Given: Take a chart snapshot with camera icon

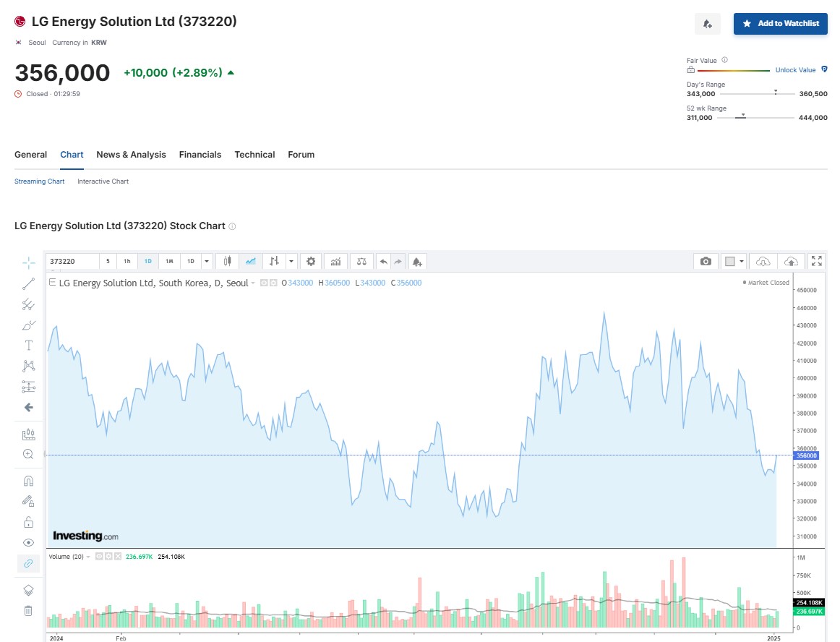Looking at the screenshot, I should coord(706,262).
